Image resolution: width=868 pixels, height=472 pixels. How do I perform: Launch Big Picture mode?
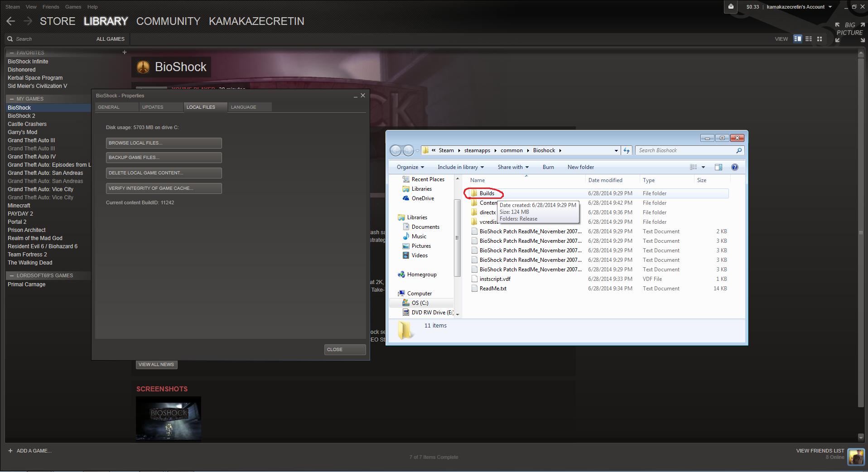tap(850, 32)
